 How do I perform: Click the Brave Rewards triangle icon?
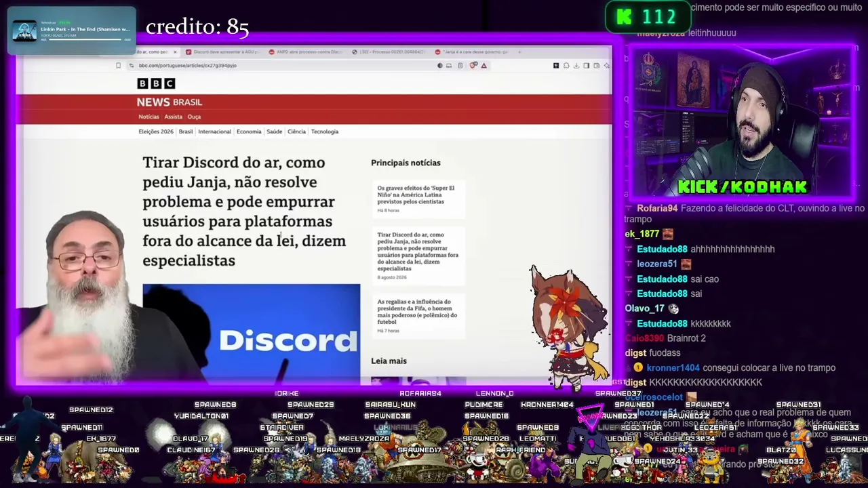(484, 66)
